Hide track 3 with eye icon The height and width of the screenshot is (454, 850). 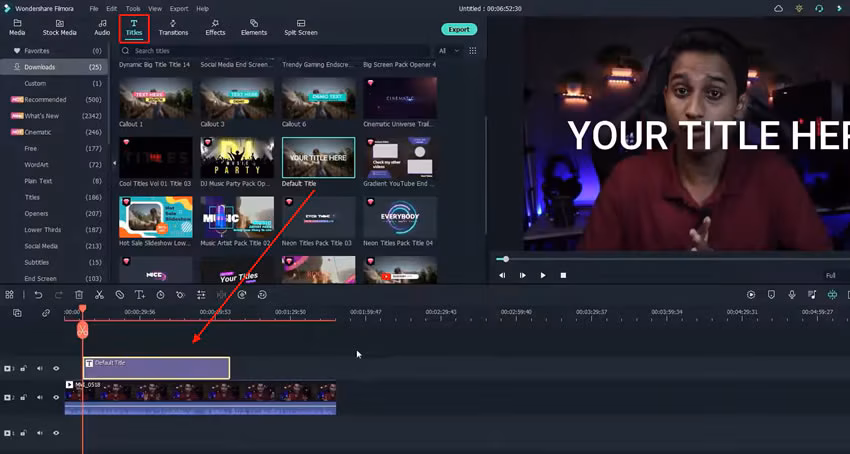tap(56, 368)
